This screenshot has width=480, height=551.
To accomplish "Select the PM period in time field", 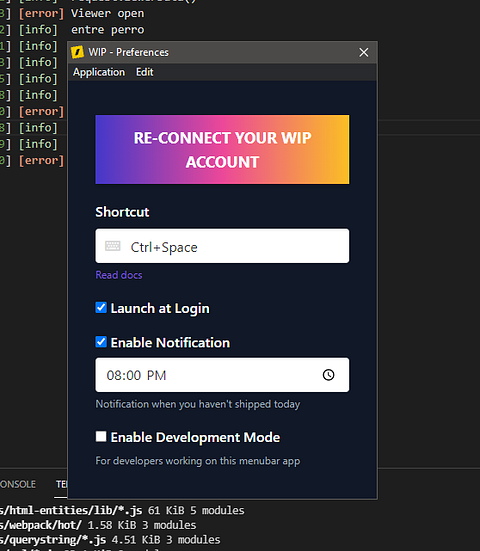I will click(156, 375).
